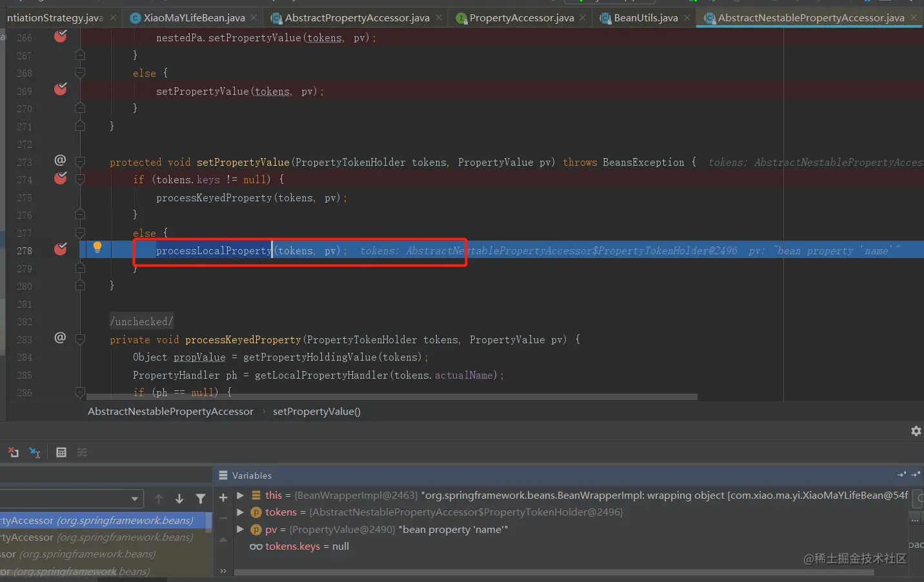This screenshot has height=582, width=924.
Task: Click the propValue variable on line 284
Action: pos(199,357)
